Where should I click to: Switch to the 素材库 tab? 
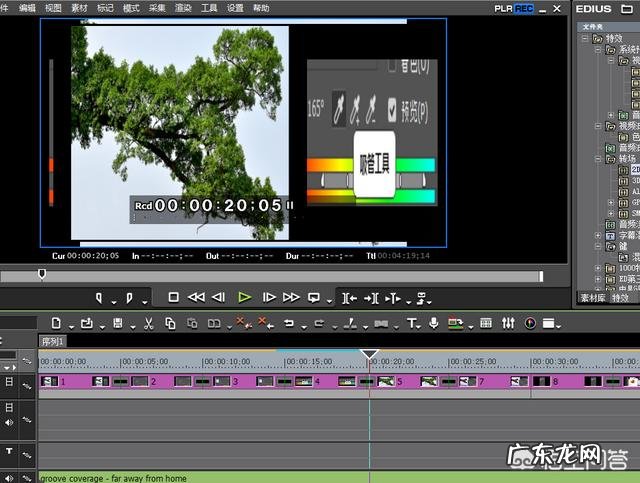[x=591, y=297]
